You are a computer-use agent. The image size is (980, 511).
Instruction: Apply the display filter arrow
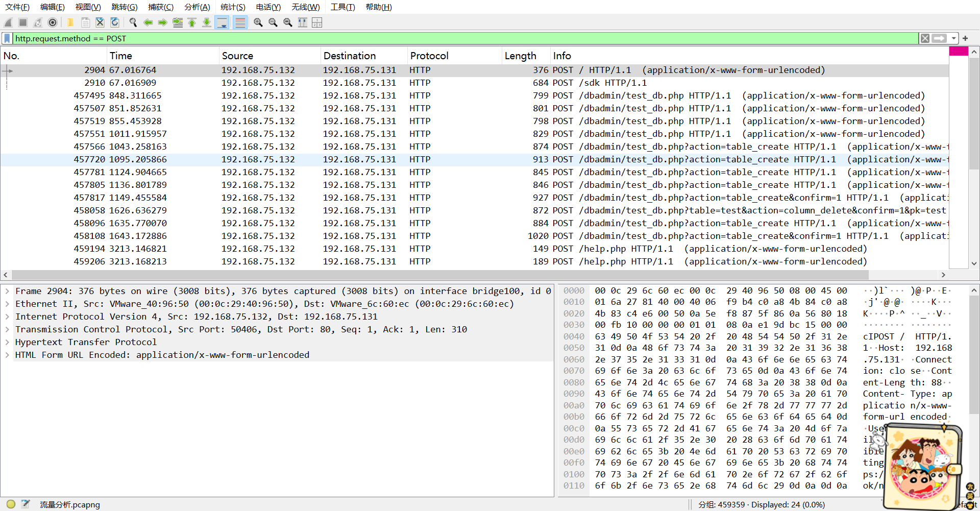[x=939, y=38]
